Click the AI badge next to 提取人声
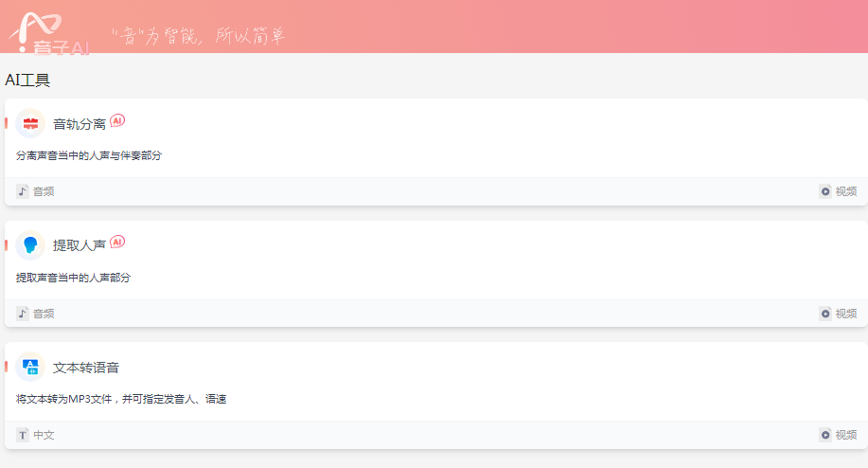Screen dimensions: 868x468 click(117, 242)
